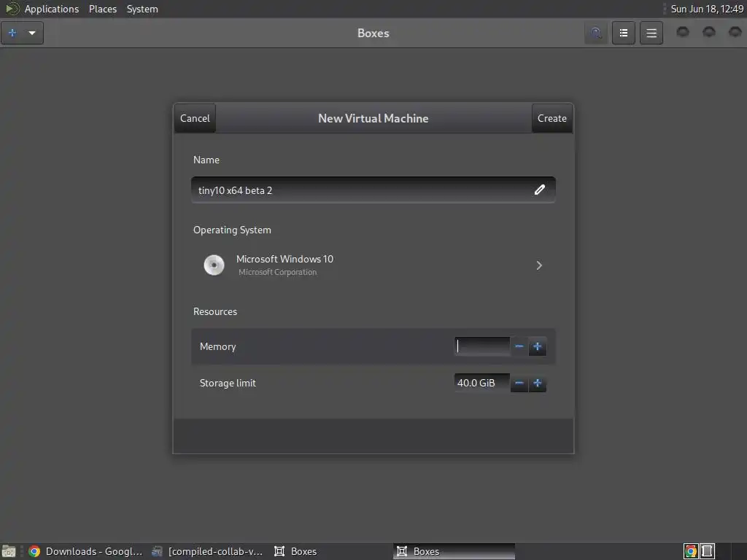Open the dropdown arrow beside the plus button
Image resolution: width=747 pixels, height=560 pixels.
(32, 33)
